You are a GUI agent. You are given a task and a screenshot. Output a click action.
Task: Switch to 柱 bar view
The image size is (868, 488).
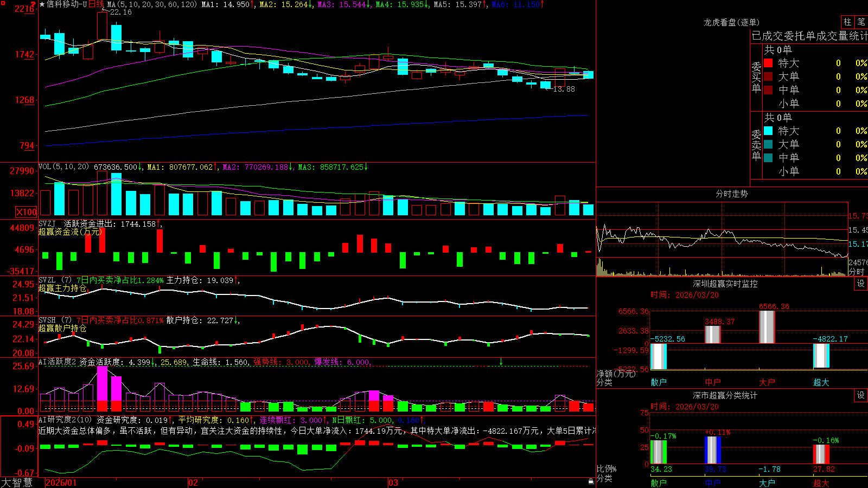(847, 22)
